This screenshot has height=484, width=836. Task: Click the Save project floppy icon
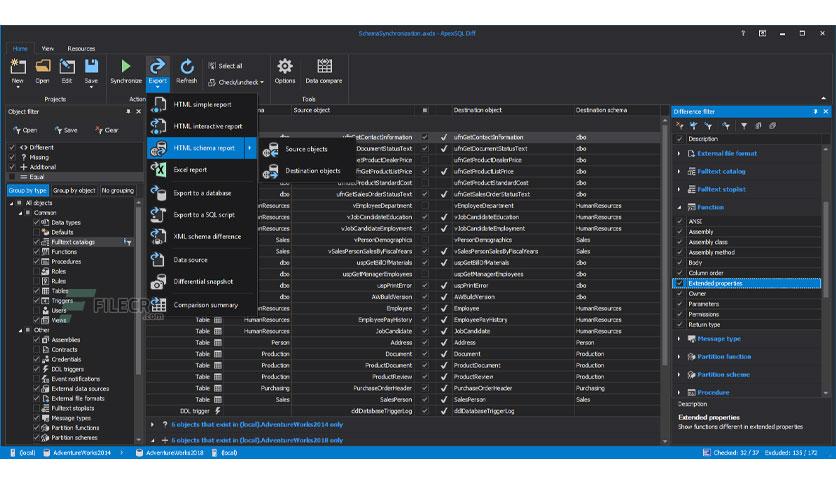click(91, 66)
